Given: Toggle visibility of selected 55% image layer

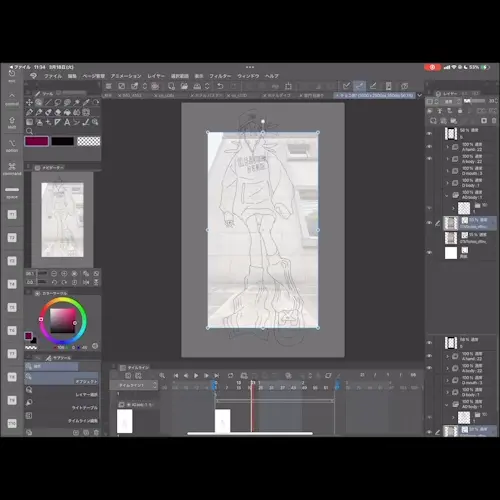Looking at the screenshot, I should pyautogui.click(x=429, y=223).
